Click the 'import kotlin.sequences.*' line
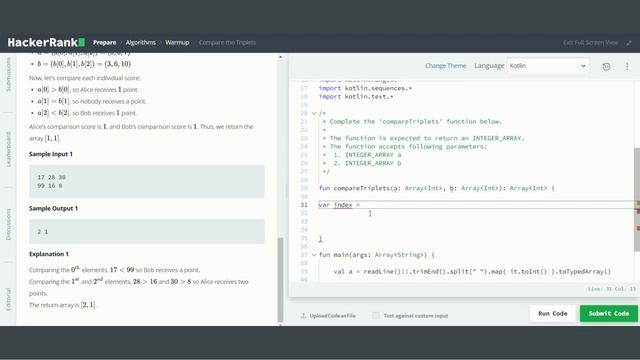Image resolution: width=640 pixels, height=360 pixels. pos(365,88)
